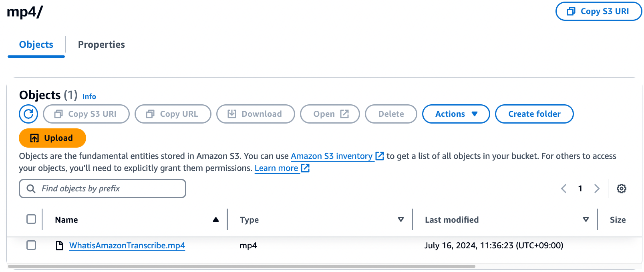Switch to the Properties tab
Viewport: 644px width, 272px height.
click(101, 45)
